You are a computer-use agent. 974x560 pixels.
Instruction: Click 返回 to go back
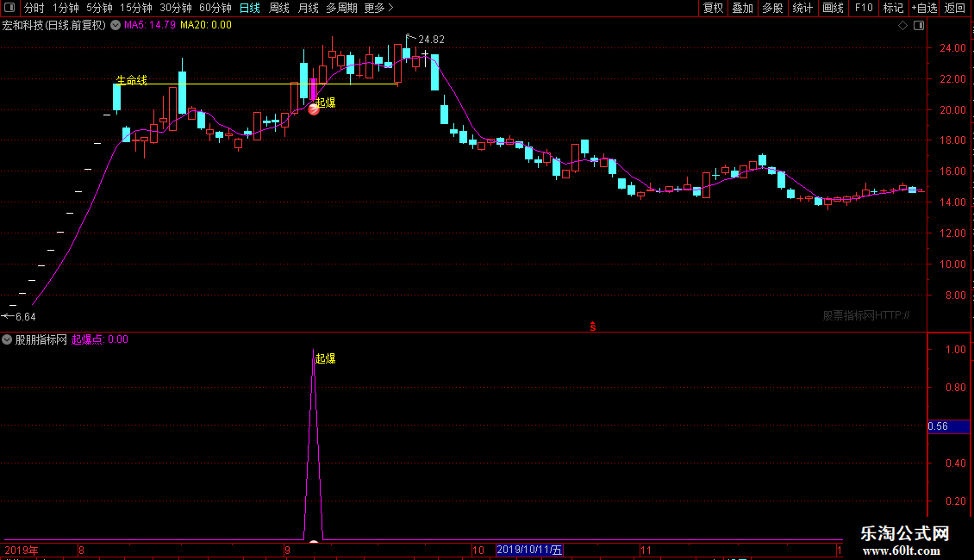tap(955, 8)
